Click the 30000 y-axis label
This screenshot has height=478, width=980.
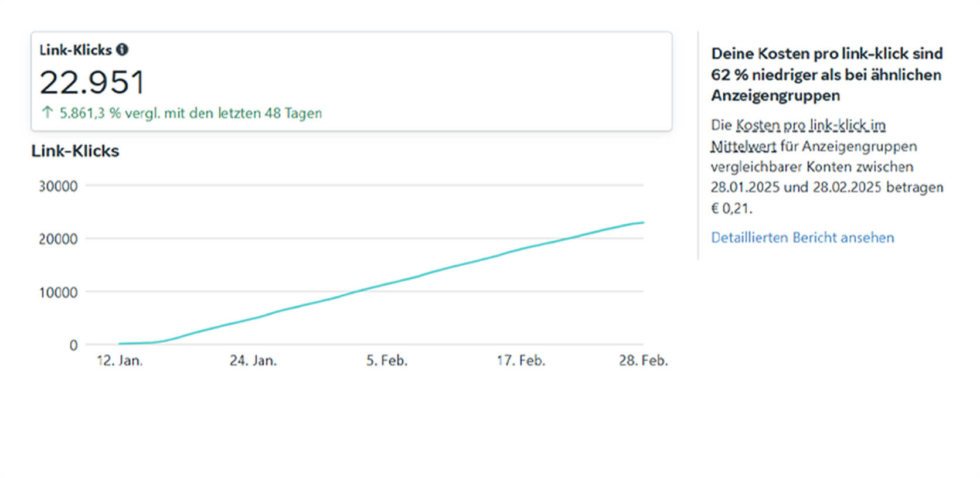[58, 186]
